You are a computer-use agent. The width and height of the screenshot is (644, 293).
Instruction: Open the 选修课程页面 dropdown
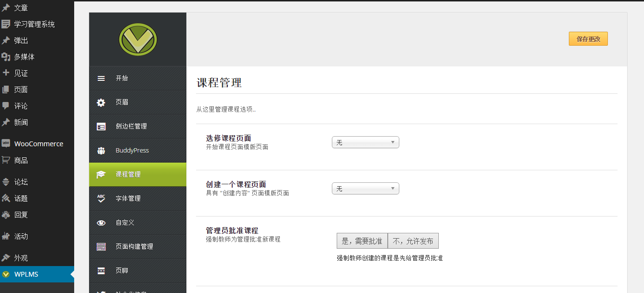tap(365, 142)
